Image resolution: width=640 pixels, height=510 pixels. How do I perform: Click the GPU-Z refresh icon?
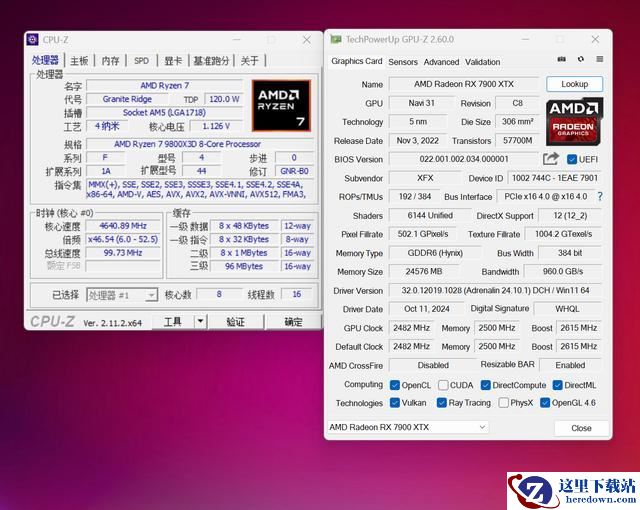click(581, 59)
